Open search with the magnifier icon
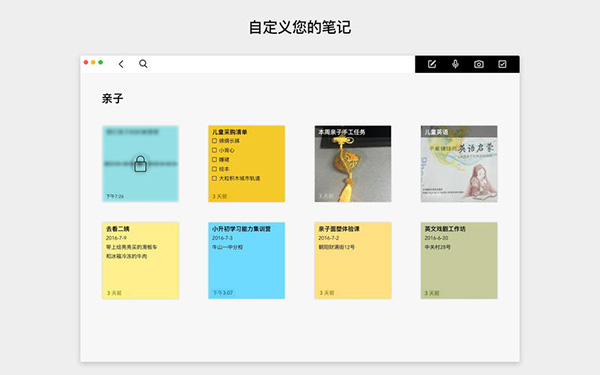This screenshot has width=600, height=375. pos(143,64)
